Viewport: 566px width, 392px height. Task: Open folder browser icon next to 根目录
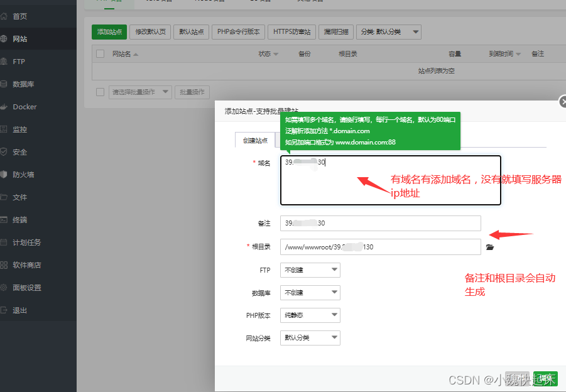490,248
